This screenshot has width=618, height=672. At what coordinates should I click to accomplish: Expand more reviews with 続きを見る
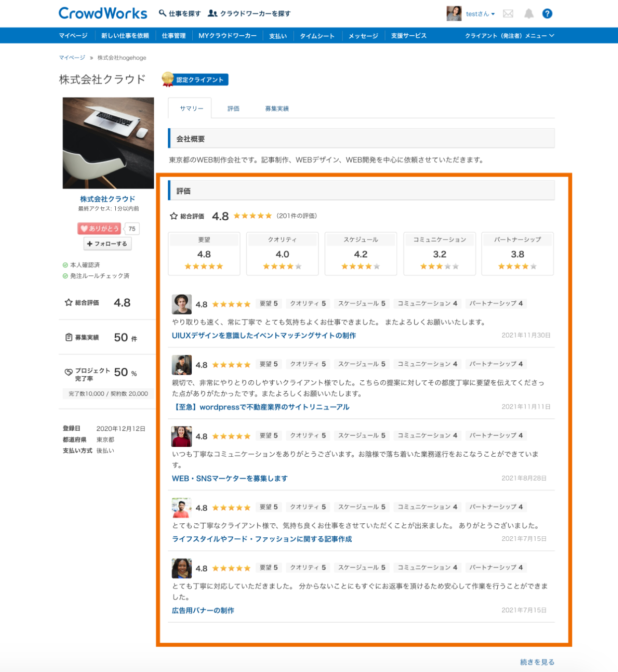(537, 662)
